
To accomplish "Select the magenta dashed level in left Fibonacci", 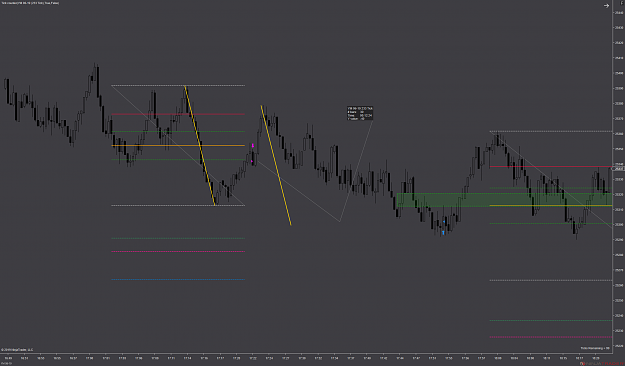I will pyautogui.click(x=178, y=252).
